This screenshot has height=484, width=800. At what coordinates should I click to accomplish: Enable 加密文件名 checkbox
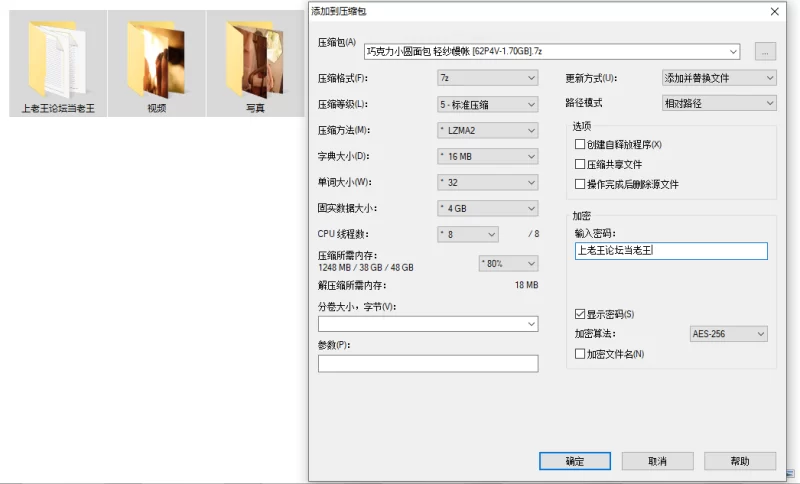point(580,354)
